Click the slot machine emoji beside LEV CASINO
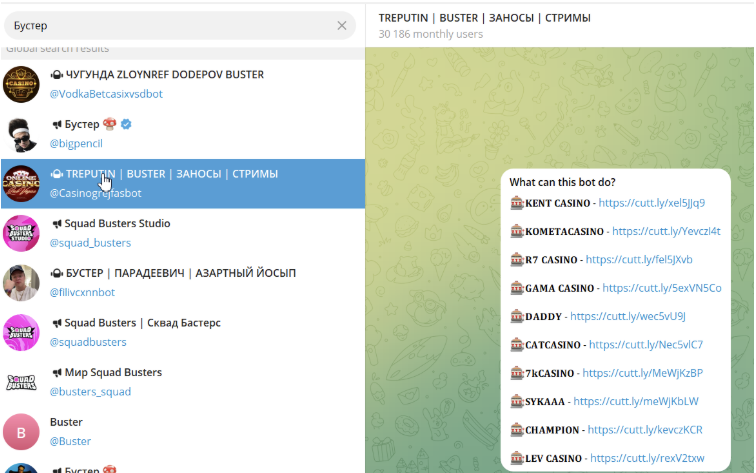This screenshot has width=756, height=473. coord(517,458)
